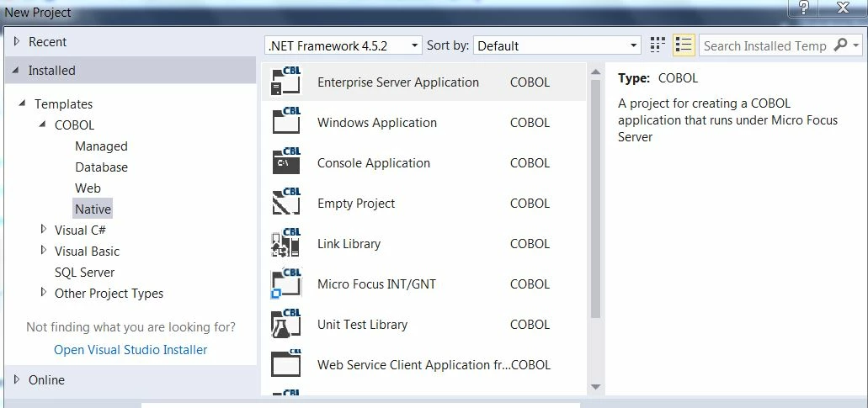Select the Database COBOL category

[x=101, y=167]
